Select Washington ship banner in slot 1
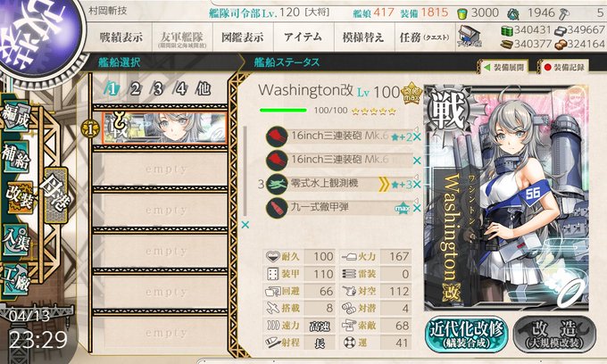607x364 pixels. 164,128
